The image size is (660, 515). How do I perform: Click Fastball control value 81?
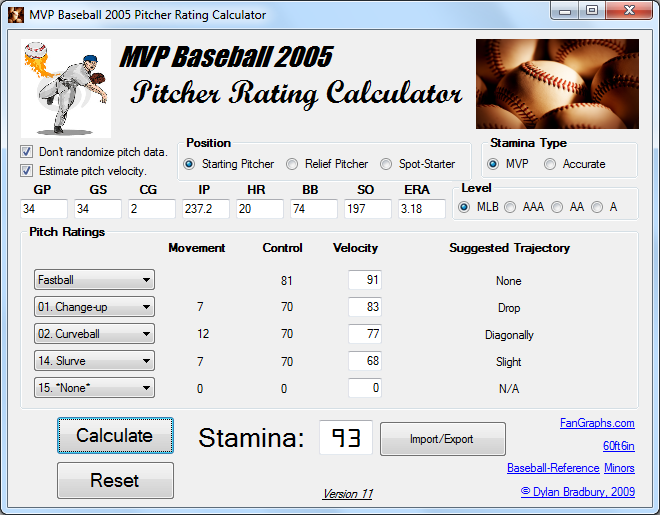(287, 281)
